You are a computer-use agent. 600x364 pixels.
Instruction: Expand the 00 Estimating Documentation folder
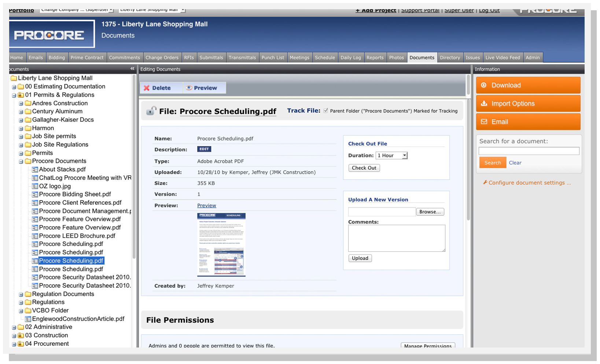(14, 87)
